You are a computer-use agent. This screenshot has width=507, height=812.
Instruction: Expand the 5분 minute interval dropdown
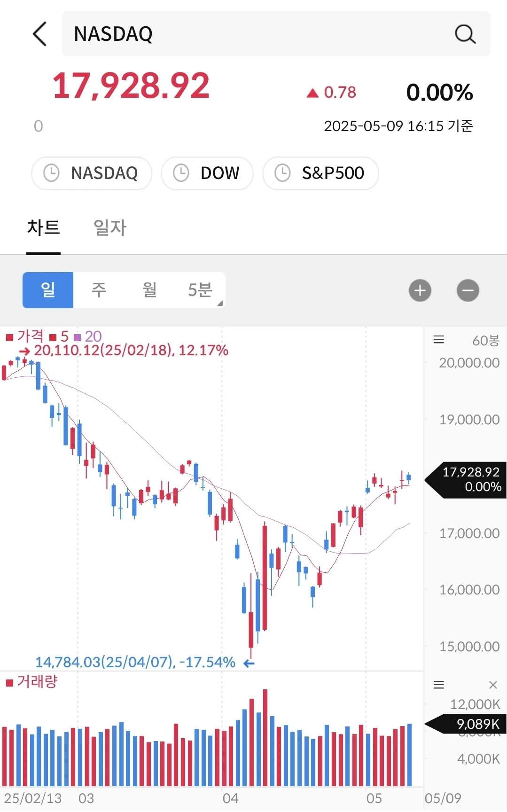(201, 290)
